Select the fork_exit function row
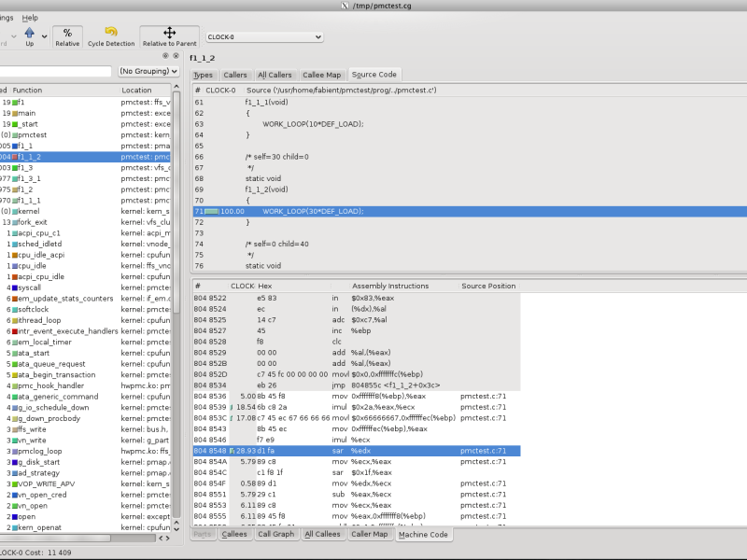 coord(85,222)
